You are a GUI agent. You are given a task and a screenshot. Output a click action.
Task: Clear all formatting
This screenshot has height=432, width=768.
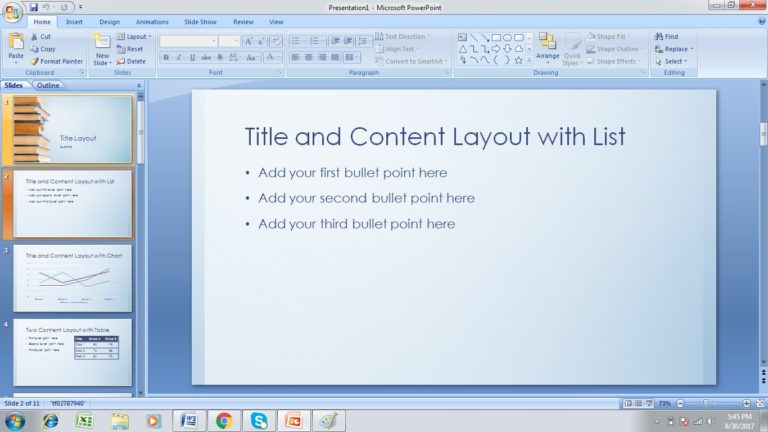276,41
